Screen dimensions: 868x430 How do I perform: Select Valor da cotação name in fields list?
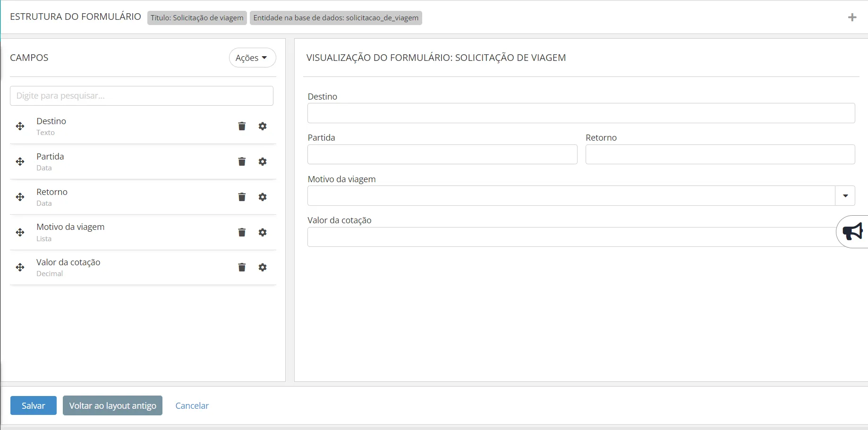click(68, 262)
